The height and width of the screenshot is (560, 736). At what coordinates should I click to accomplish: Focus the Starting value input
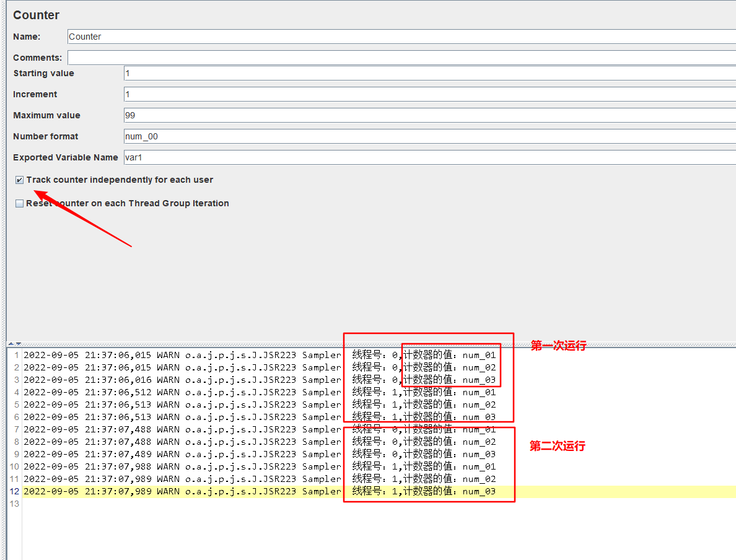tap(429, 73)
